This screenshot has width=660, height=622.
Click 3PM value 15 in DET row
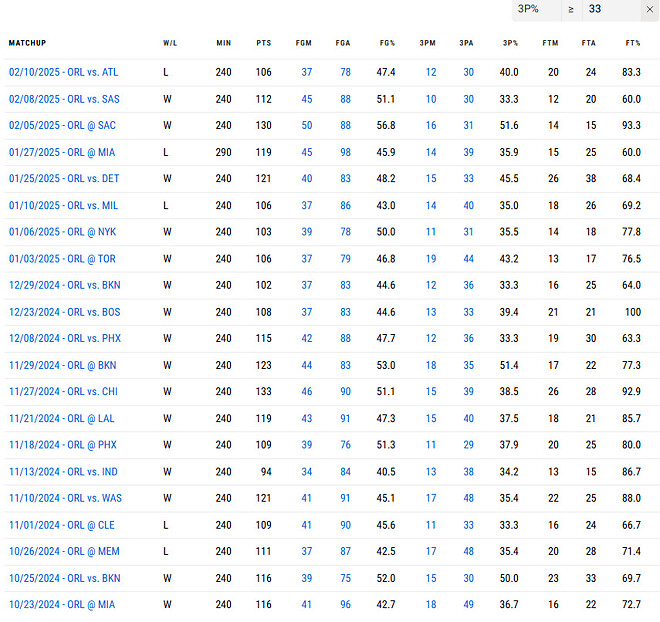pyautogui.click(x=431, y=178)
